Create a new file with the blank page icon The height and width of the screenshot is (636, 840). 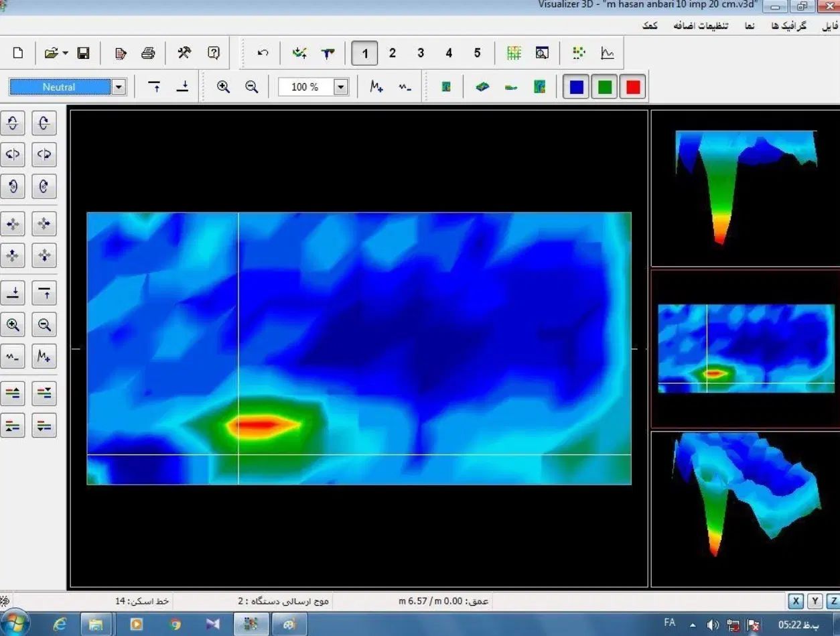point(18,53)
